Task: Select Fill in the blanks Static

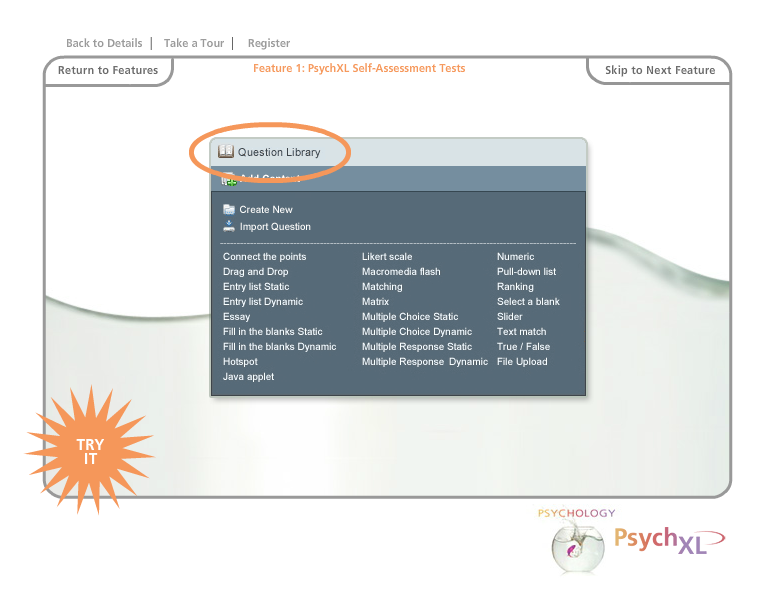Action: pyautogui.click(x=273, y=332)
